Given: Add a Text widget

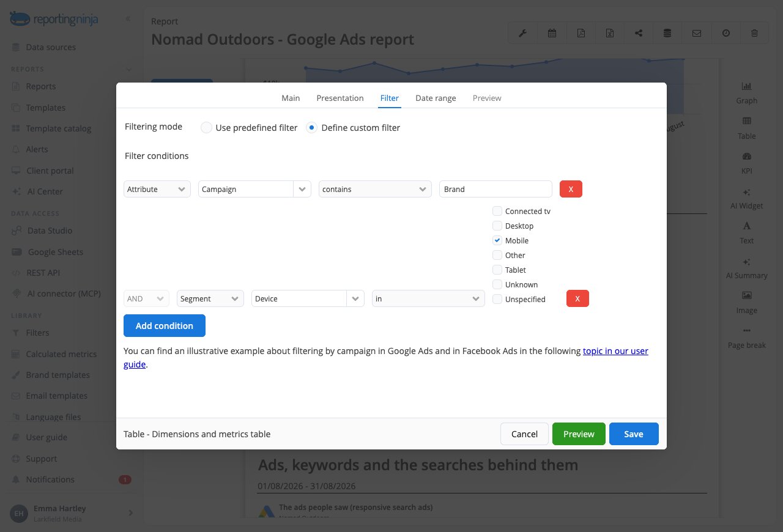Looking at the screenshot, I should click(747, 233).
